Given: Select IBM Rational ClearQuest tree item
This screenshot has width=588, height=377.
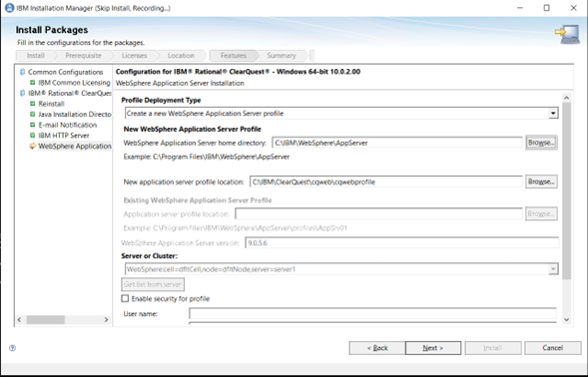Looking at the screenshot, I should click(x=70, y=93).
